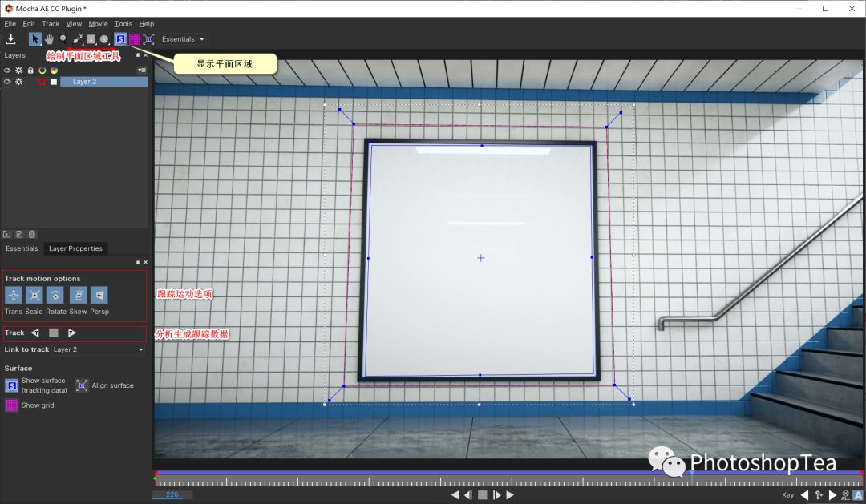Switch to the Layer Properties tab
Viewport: 866px width, 504px height.
75,248
